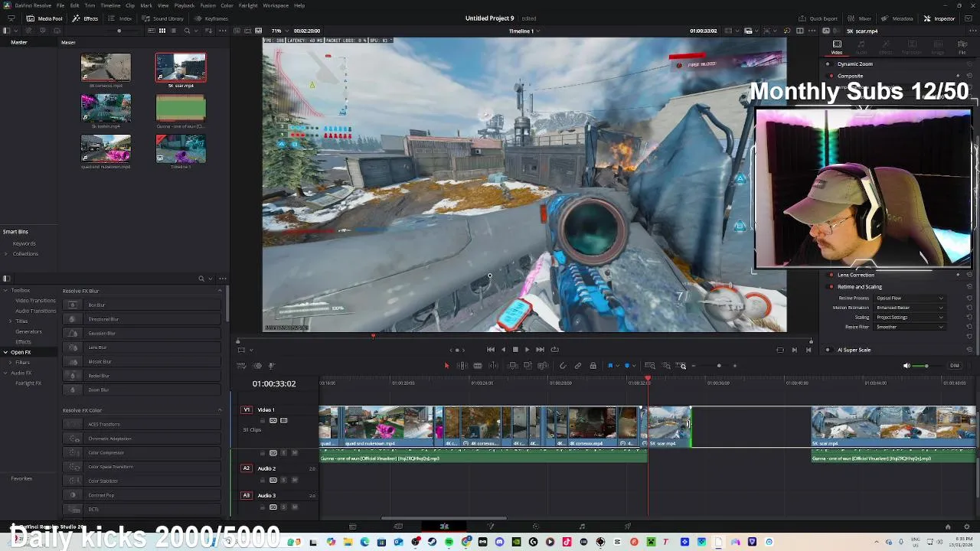Viewport: 980px width, 551px height.
Task: Open the Sound Library panel
Action: (x=162, y=18)
